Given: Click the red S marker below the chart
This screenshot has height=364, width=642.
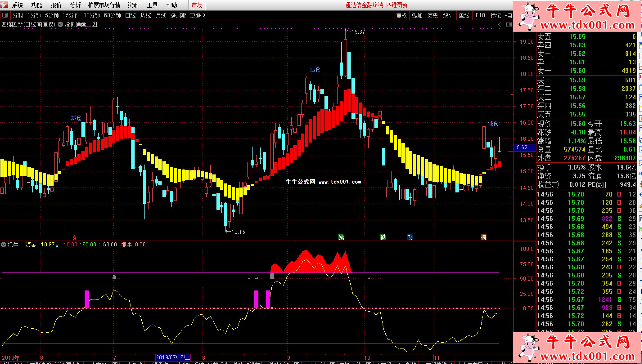Looking at the screenshot, I should point(74,238).
